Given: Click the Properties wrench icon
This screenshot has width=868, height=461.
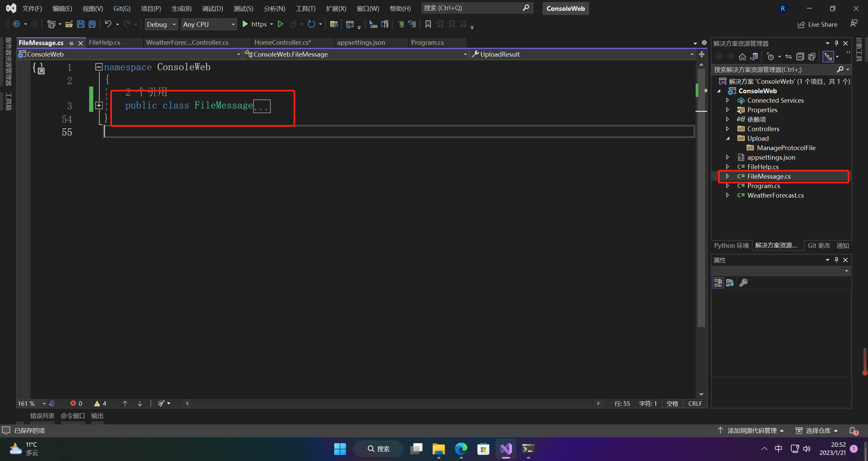Looking at the screenshot, I should tap(743, 283).
